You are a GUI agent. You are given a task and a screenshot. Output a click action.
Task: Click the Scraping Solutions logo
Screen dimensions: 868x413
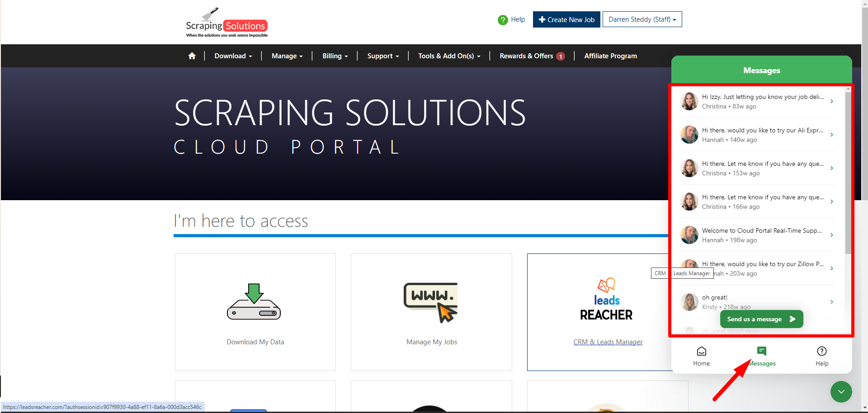tap(226, 23)
